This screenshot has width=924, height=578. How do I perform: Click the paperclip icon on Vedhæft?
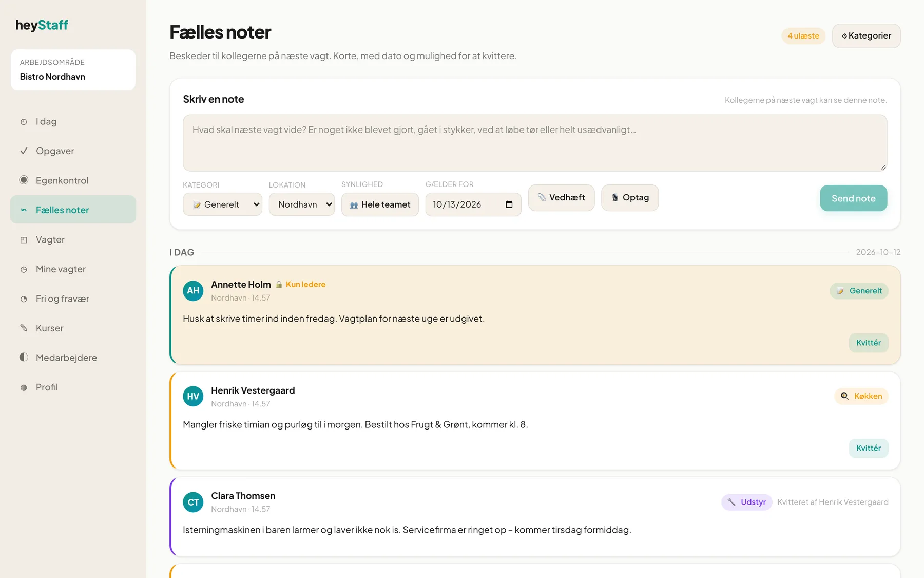coord(542,197)
